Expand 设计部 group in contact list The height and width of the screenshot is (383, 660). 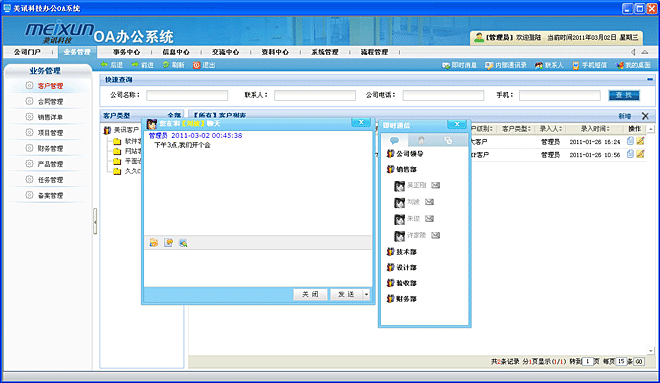pyautogui.click(x=402, y=268)
